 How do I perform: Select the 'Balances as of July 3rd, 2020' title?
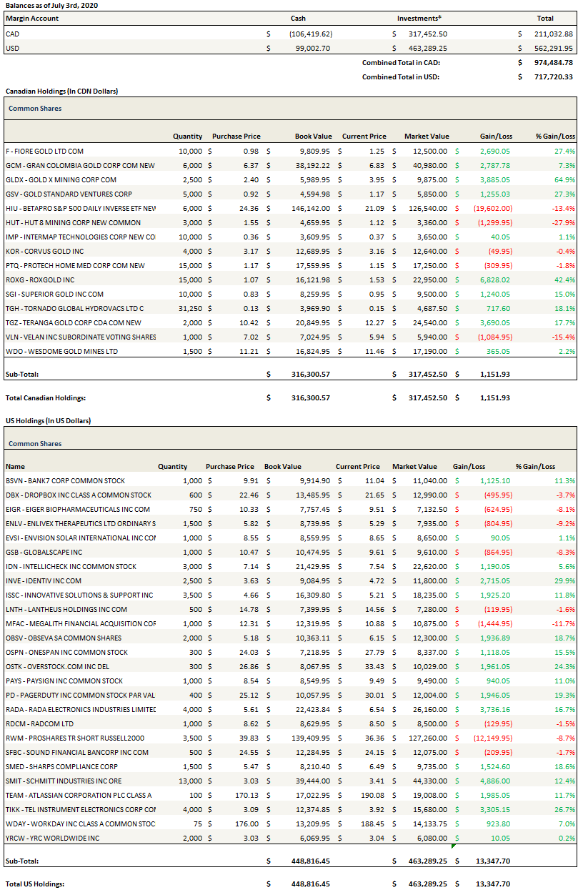coord(51,5)
